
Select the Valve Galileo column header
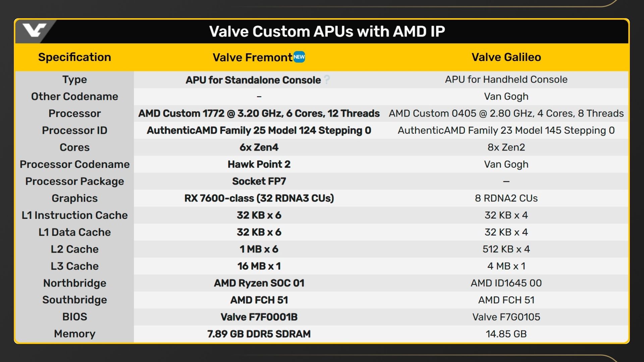(x=506, y=57)
